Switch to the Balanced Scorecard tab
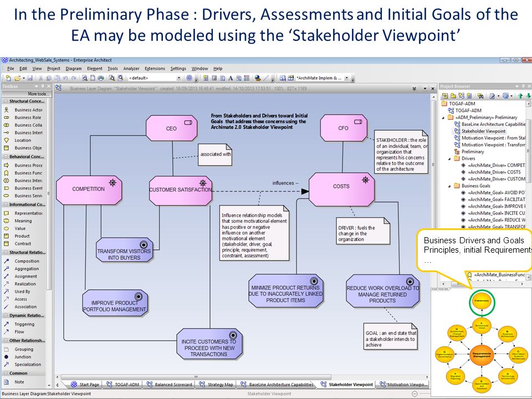The image size is (532, 399). 170,385
